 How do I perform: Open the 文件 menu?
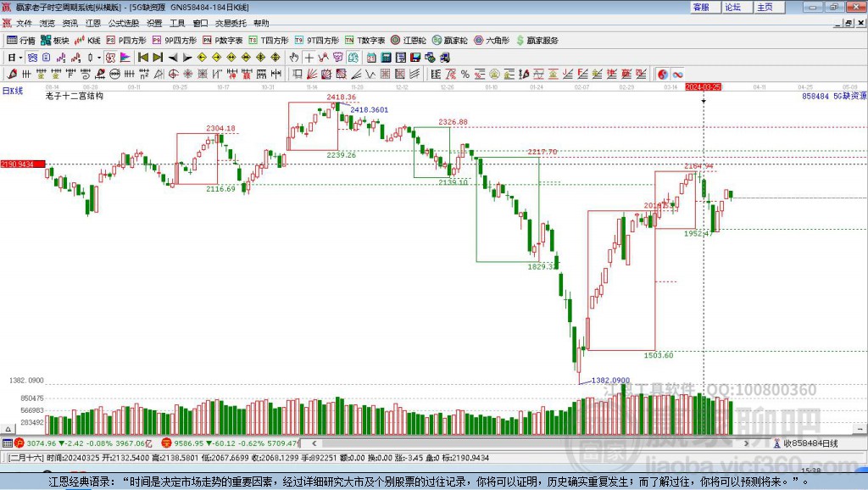(x=24, y=23)
